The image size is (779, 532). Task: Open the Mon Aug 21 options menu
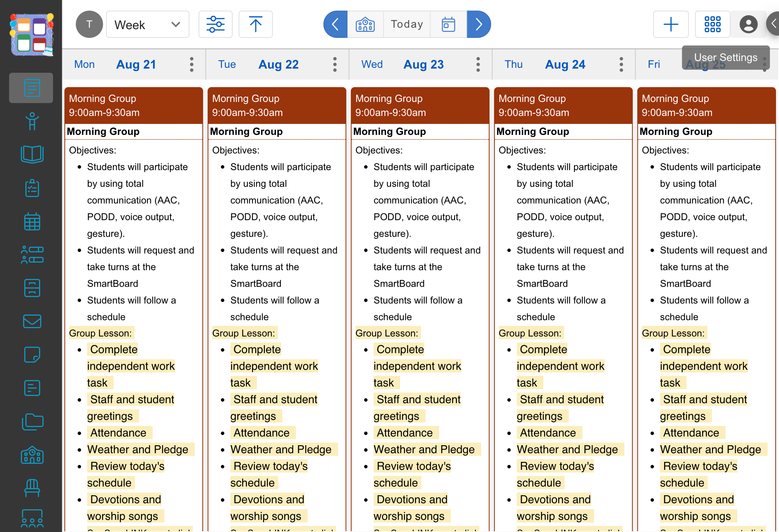(192, 64)
